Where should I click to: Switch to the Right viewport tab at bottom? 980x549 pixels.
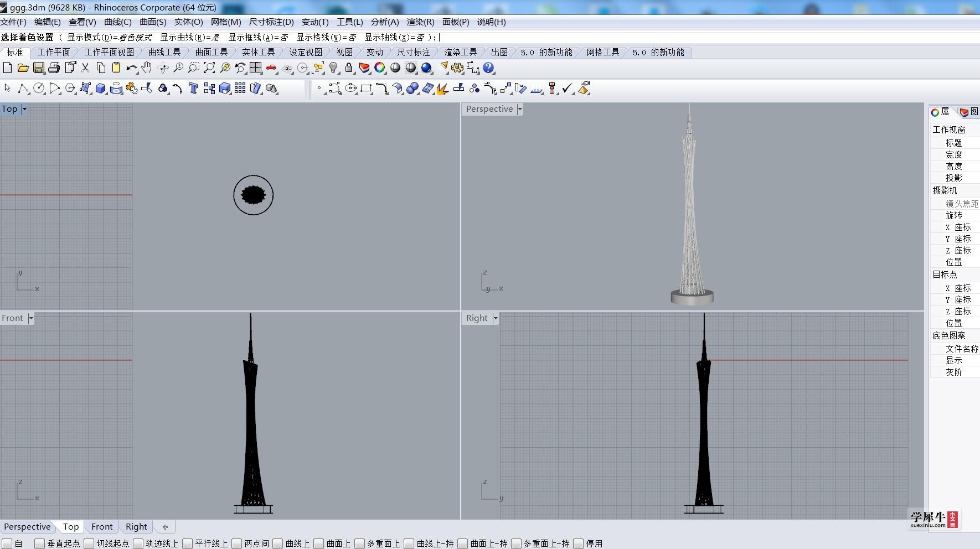click(136, 527)
